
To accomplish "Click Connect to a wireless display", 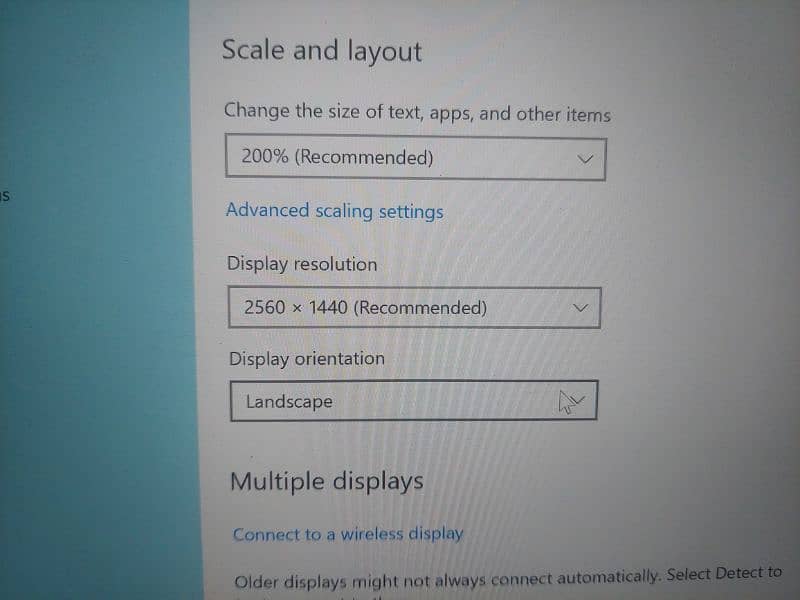I will click(x=347, y=534).
